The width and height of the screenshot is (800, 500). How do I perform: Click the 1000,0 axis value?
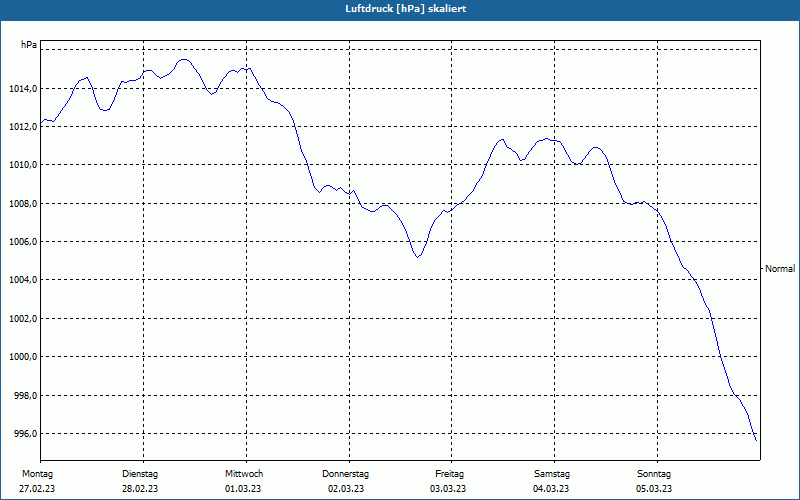(x=23, y=357)
